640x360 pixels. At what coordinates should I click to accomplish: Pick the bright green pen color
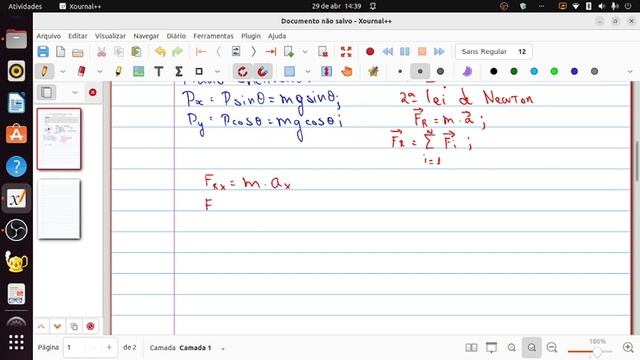coord(554,71)
